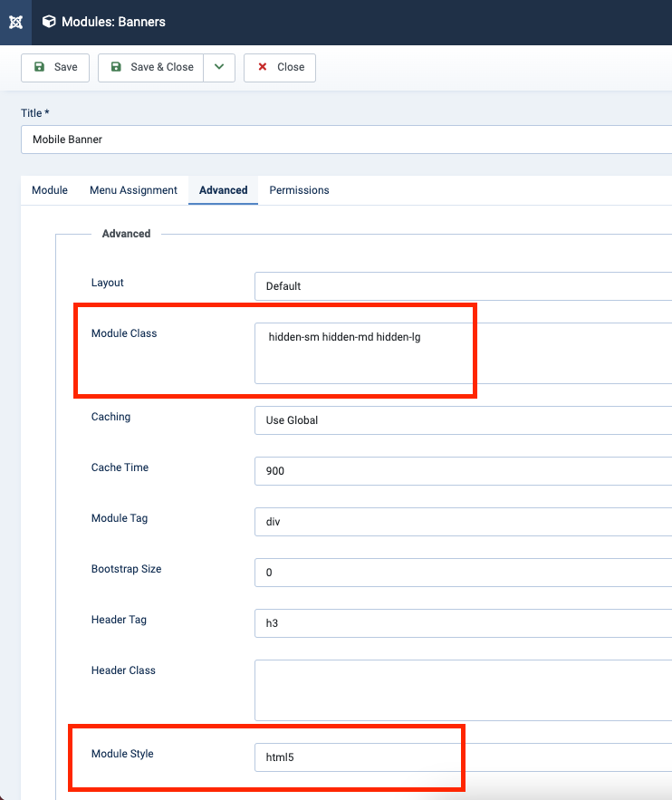Click the Joomla logo icon
Image resolution: width=672 pixels, height=800 pixels.
click(15, 22)
